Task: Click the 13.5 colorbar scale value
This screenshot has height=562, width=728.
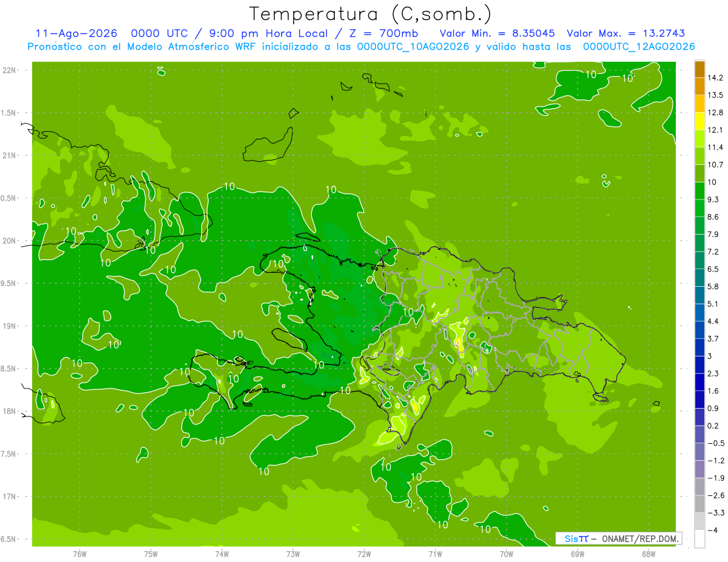Action: pos(715,95)
